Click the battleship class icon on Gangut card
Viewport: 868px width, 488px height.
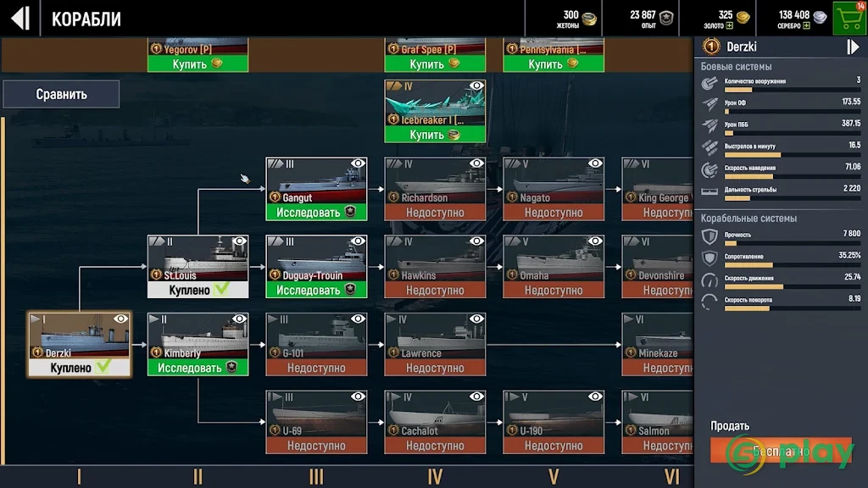click(275, 164)
